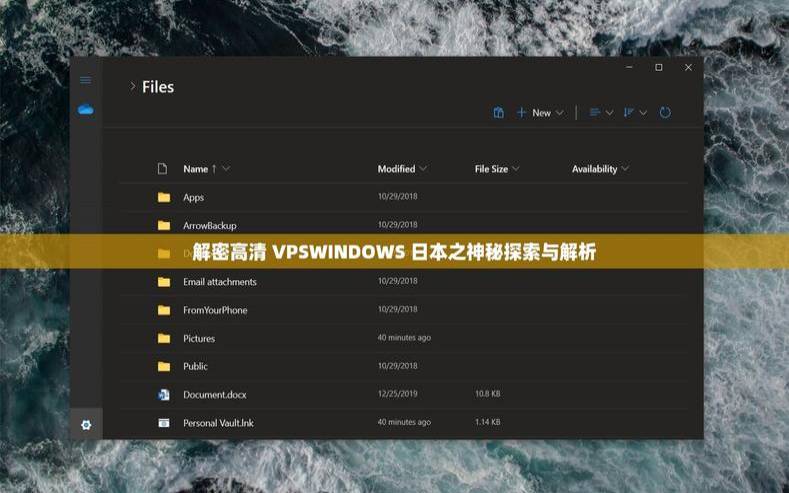Expand the New button dropdown chevron

pos(560,113)
